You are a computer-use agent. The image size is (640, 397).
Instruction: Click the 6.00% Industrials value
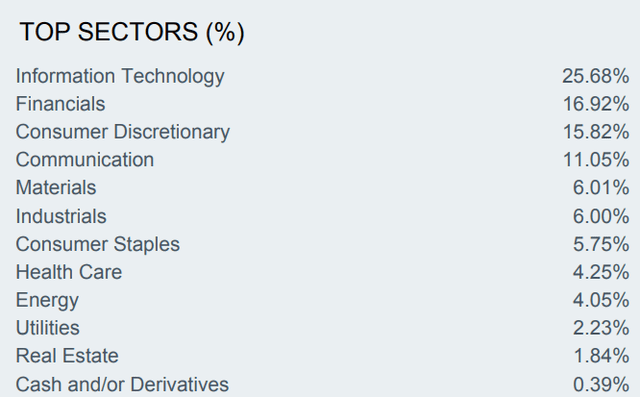tap(601, 216)
